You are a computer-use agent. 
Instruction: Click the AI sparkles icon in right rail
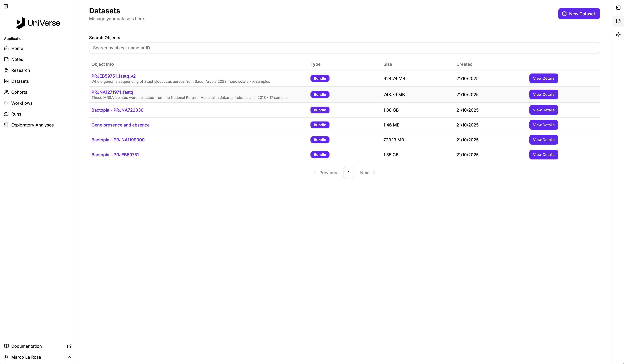coord(618,34)
